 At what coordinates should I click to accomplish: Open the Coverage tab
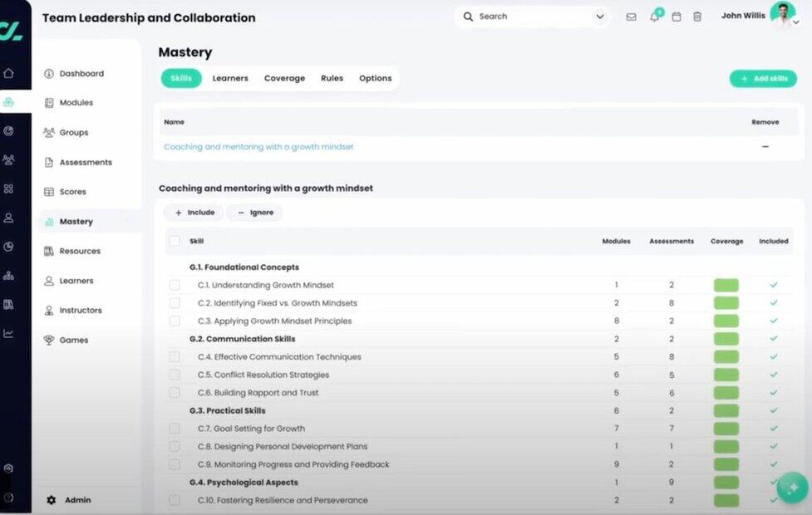click(x=284, y=78)
